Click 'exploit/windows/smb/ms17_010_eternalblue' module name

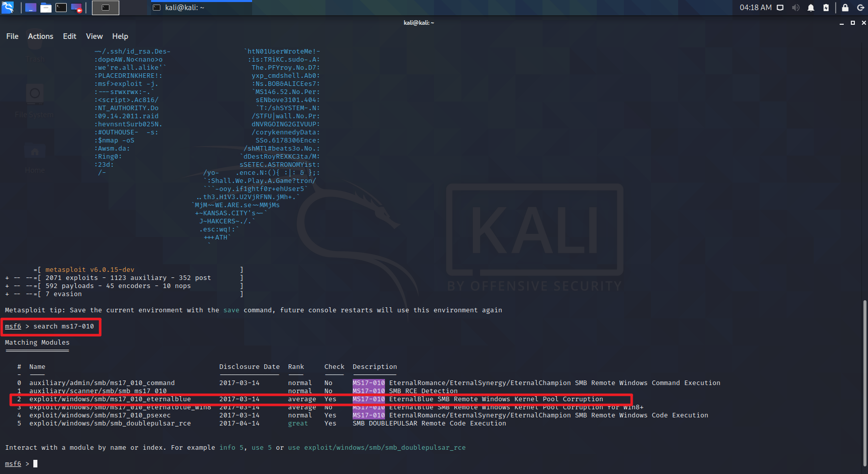coord(110,399)
